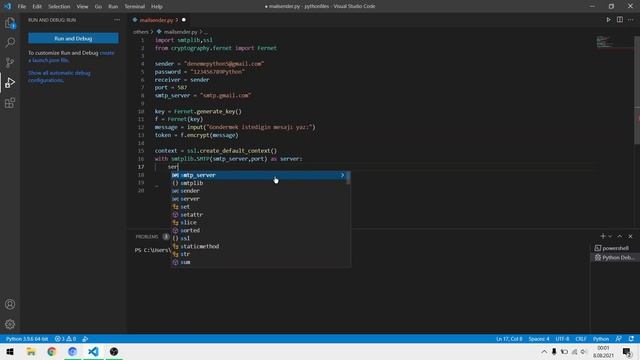The image size is (640, 360).
Task: Change indentation via Spaces: 4
Action: (x=539, y=339)
